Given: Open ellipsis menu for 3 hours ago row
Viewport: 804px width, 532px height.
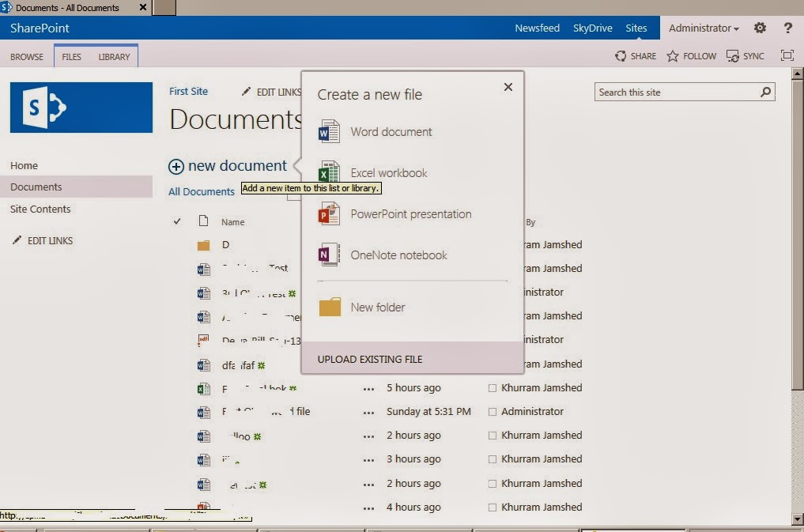Looking at the screenshot, I should click(x=368, y=460).
